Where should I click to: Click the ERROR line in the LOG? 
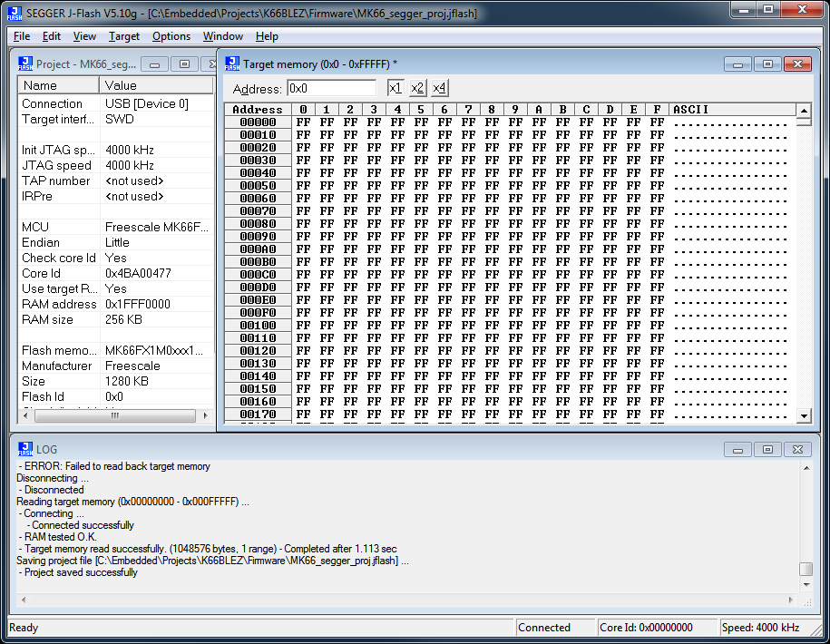click(114, 466)
